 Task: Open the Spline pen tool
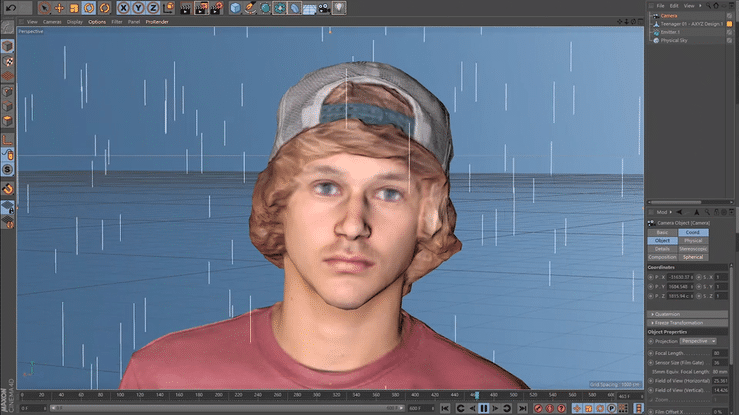pyautogui.click(x=250, y=8)
